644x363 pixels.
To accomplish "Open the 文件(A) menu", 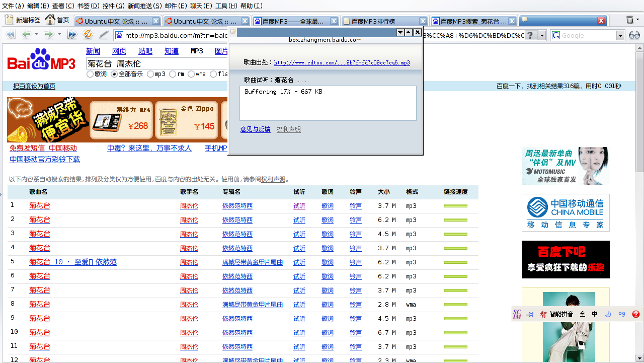I will [x=13, y=6].
